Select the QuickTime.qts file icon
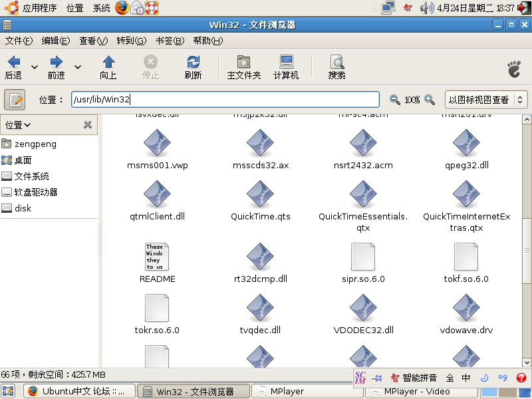 pos(260,194)
